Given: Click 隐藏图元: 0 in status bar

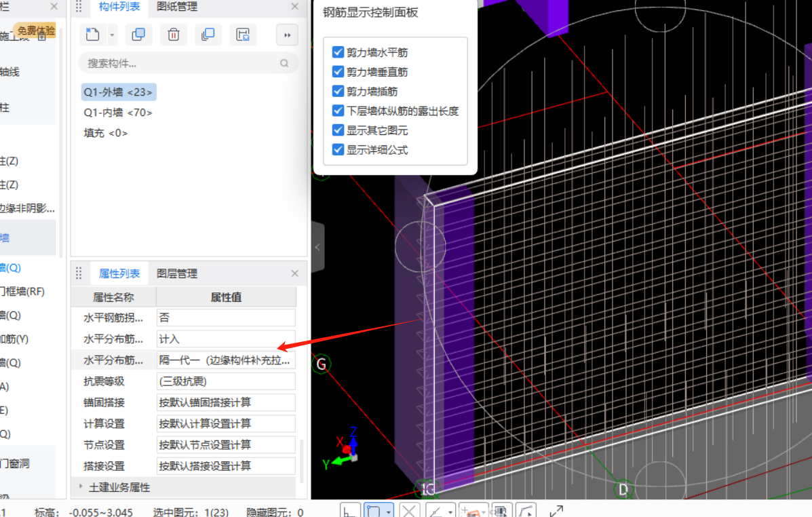Looking at the screenshot, I should click(x=275, y=512).
